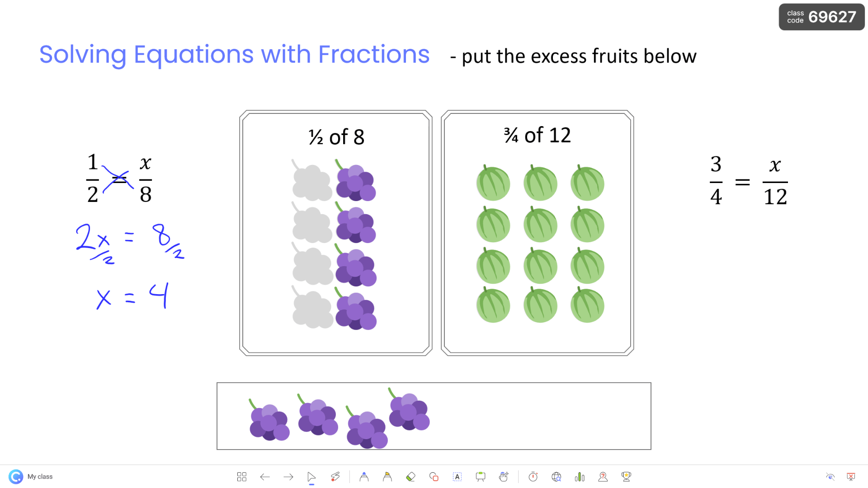Click the highlighter tool icon
Screen dimensions: 868x488
(x=389, y=476)
